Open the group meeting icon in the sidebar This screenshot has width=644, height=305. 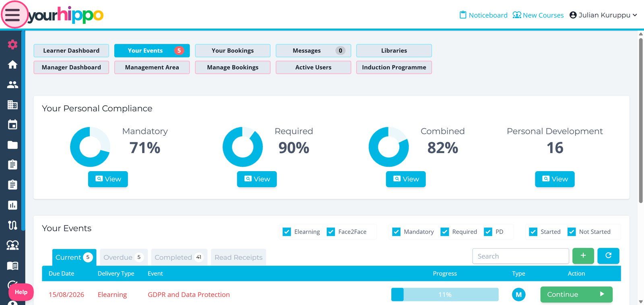[12, 246]
